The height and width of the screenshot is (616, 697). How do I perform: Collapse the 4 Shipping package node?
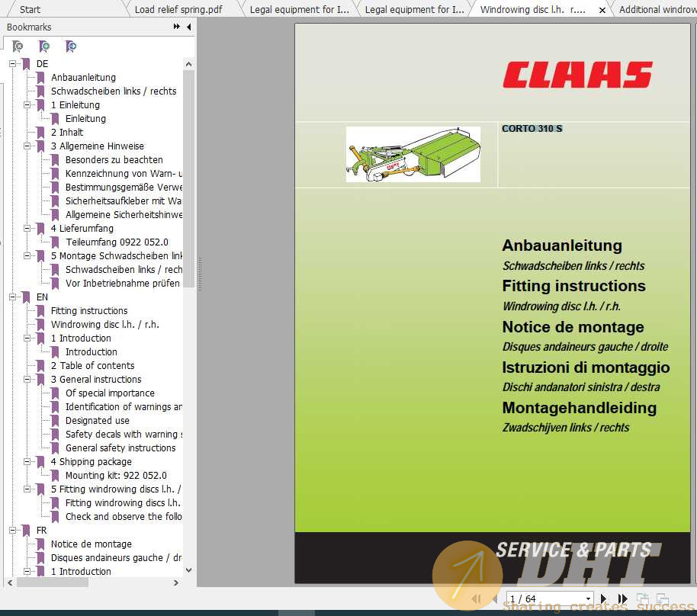point(27,461)
